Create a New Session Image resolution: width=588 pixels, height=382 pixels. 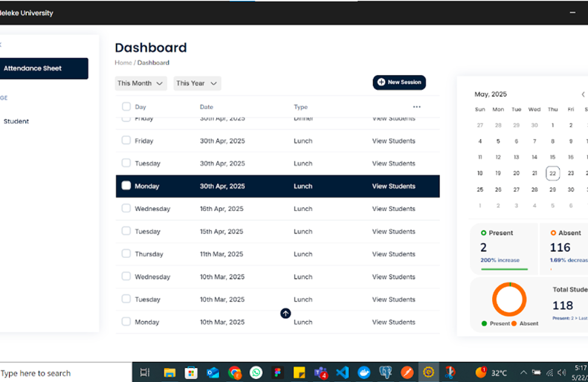[399, 82]
